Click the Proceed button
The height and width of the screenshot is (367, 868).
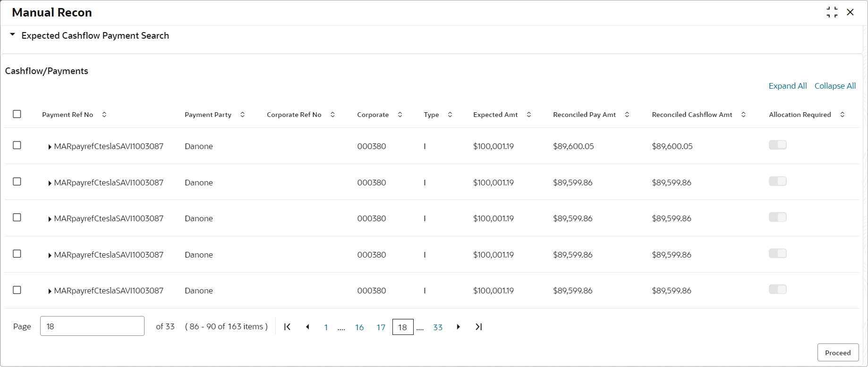(x=838, y=353)
